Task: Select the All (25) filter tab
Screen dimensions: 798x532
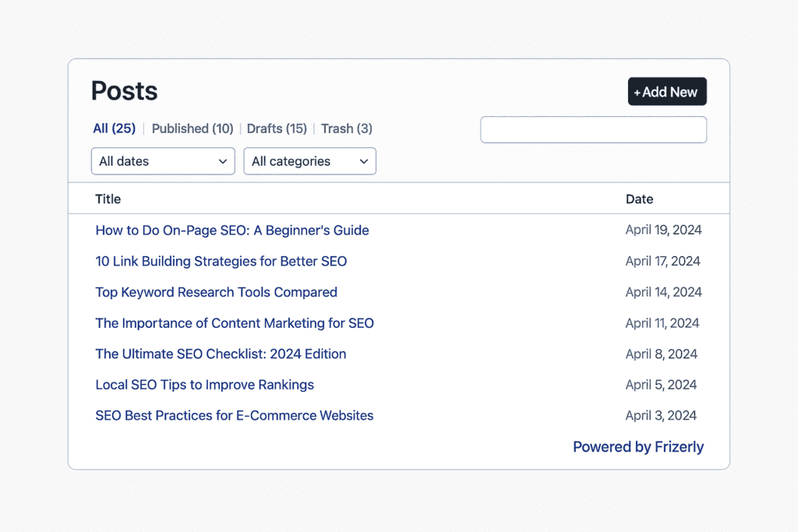Action: tap(114, 129)
